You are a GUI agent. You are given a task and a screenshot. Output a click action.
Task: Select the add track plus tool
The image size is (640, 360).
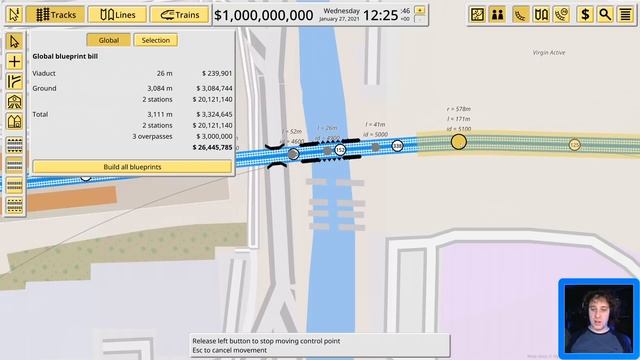(x=14, y=62)
